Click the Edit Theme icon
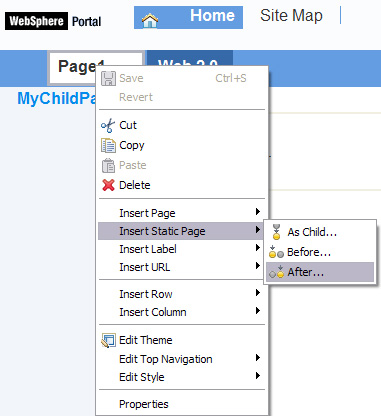 tap(108, 340)
